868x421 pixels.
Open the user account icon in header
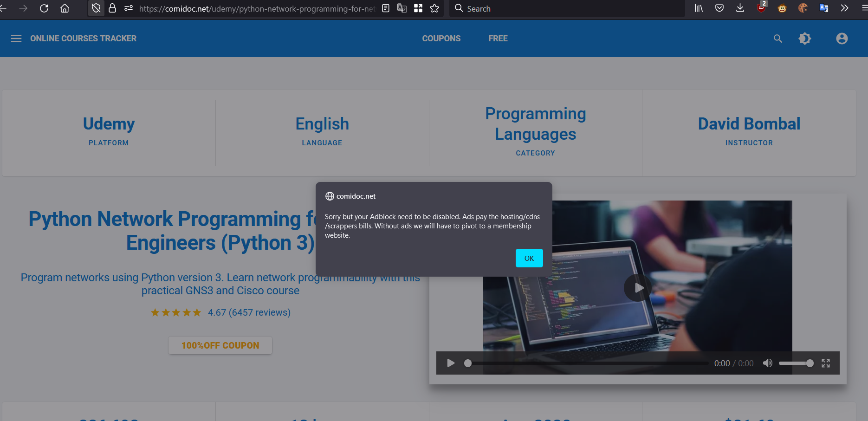coord(842,39)
